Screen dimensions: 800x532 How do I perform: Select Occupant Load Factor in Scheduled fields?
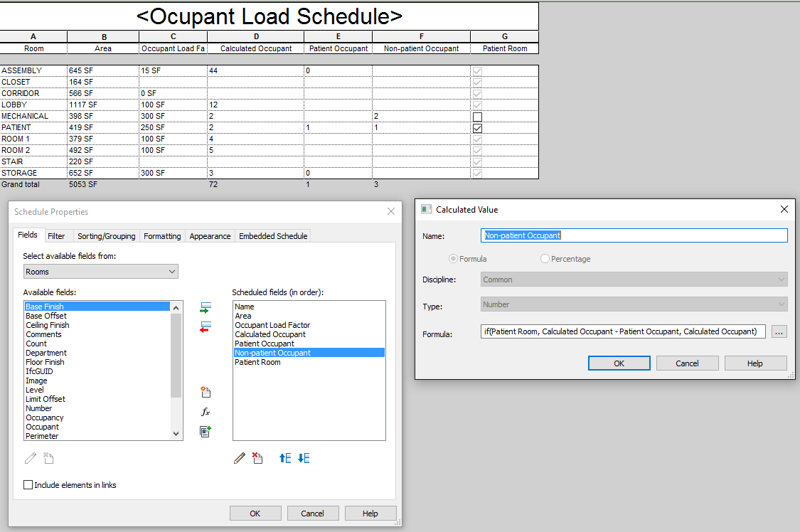[309, 325]
